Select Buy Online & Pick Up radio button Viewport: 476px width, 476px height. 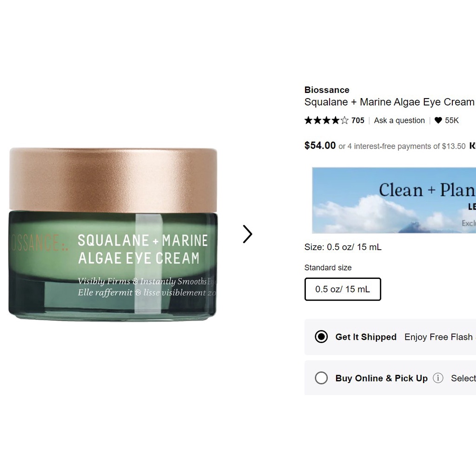pyautogui.click(x=321, y=378)
